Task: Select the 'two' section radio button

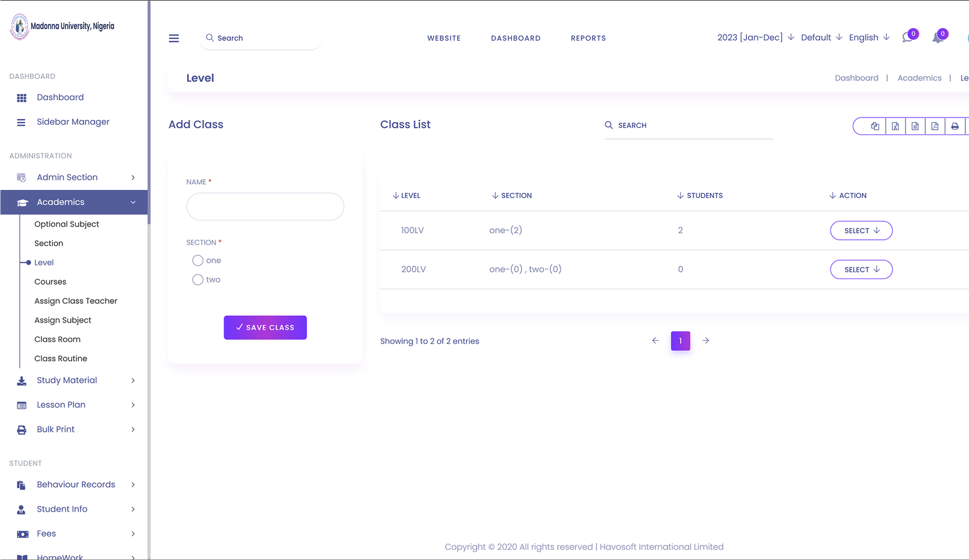Action: pyautogui.click(x=198, y=280)
